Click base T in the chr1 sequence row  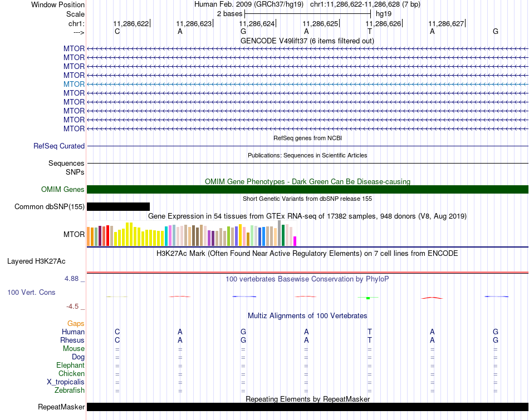[x=369, y=31]
